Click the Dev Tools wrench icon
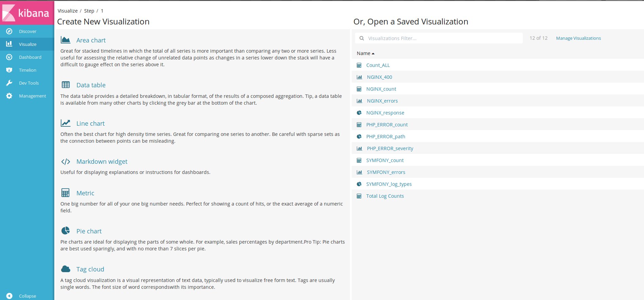The width and height of the screenshot is (644, 300). [9, 83]
